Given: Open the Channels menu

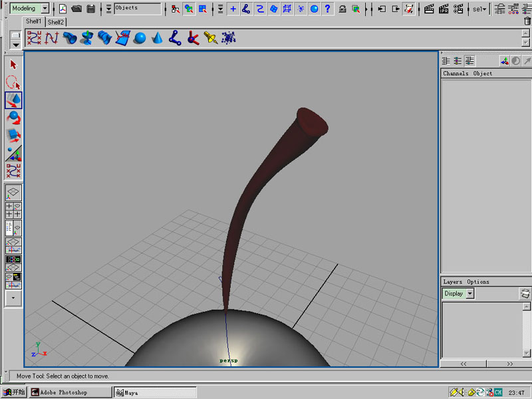Looking at the screenshot, I should [456, 73].
